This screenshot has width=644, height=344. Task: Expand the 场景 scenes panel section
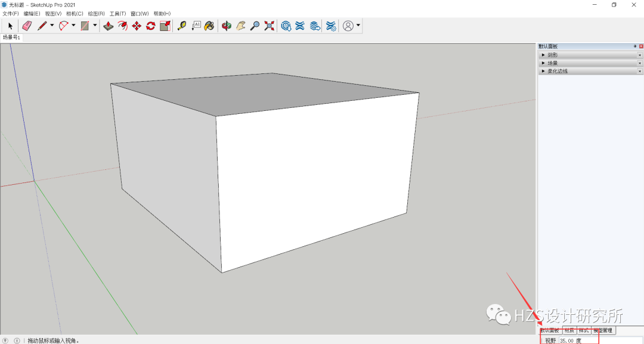point(544,63)
